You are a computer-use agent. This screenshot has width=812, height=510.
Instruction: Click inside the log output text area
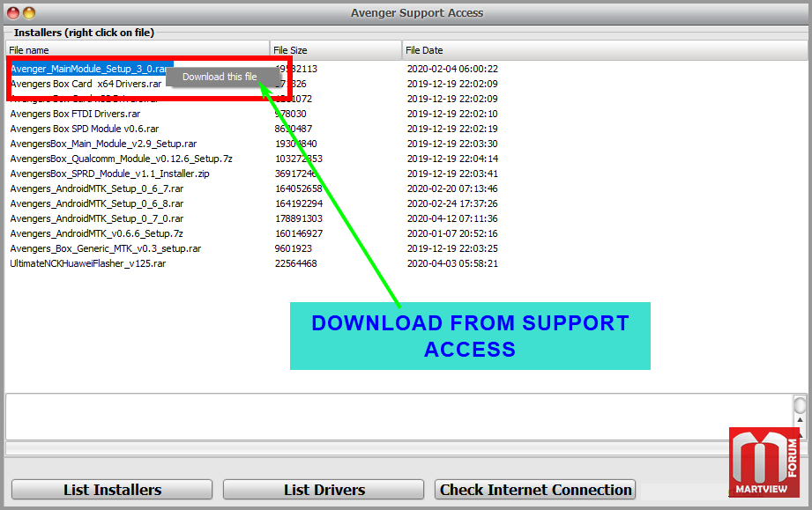point(399,417)
